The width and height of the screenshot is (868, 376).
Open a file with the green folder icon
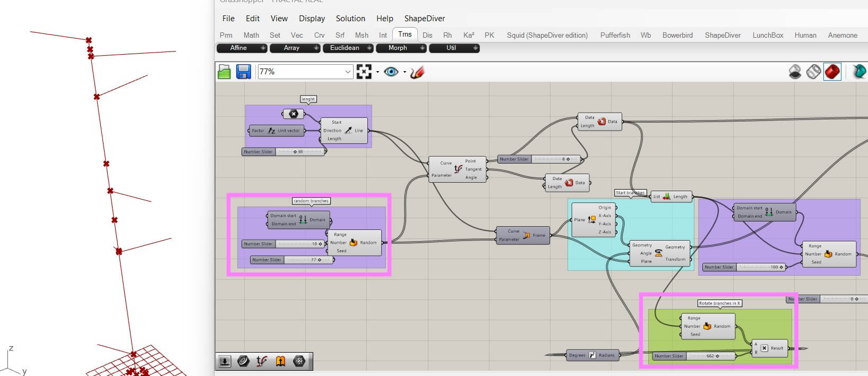pyautogui.click(x=225, y=72)
